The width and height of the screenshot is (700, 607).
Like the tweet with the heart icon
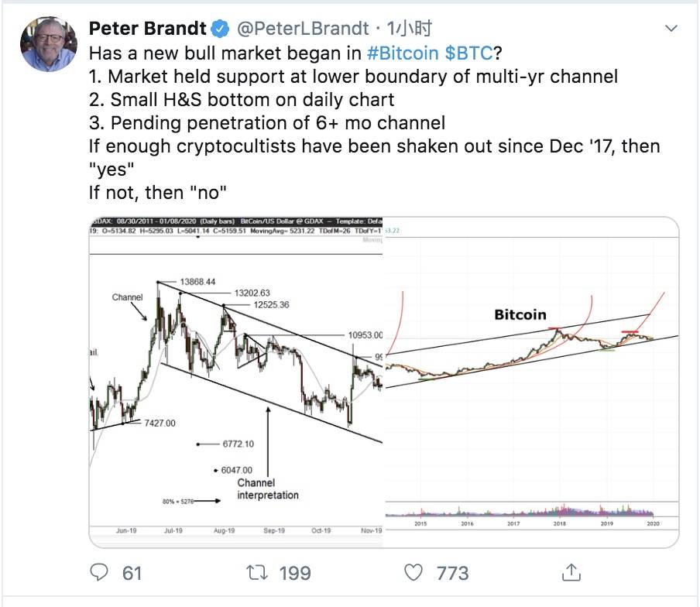[x=416, y=572]
